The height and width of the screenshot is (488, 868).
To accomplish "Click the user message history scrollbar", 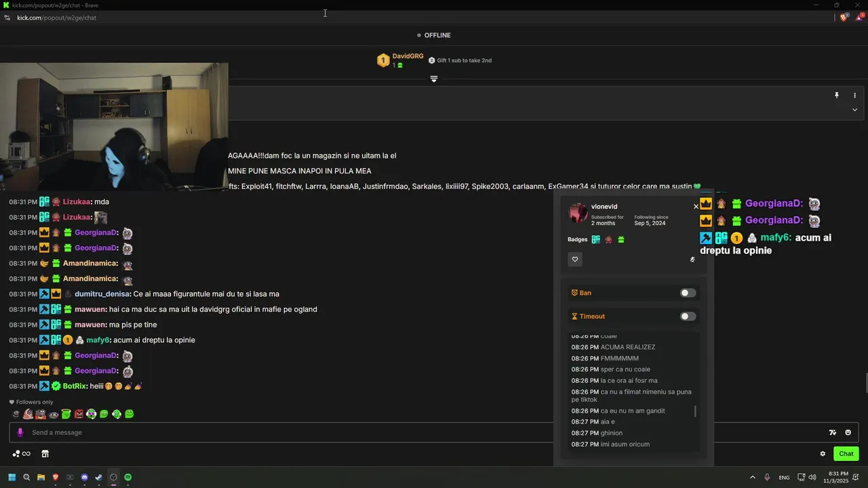I will coord(695,411).
